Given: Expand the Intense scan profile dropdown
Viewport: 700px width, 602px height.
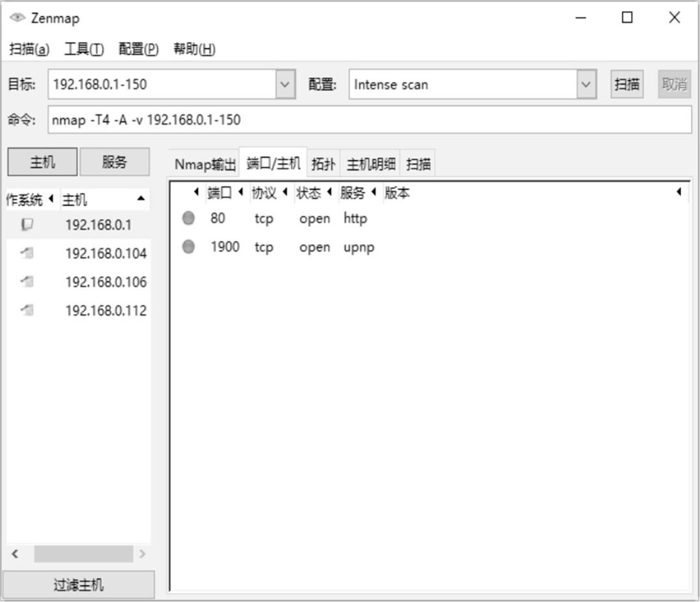Looking at the screenshot, I should click(x=586, y=84).
